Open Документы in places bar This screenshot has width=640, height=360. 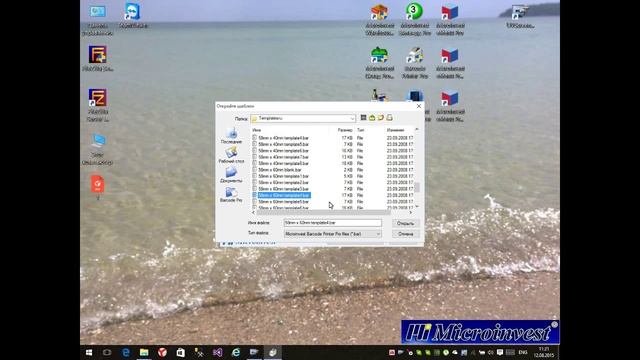coord(231,175)
